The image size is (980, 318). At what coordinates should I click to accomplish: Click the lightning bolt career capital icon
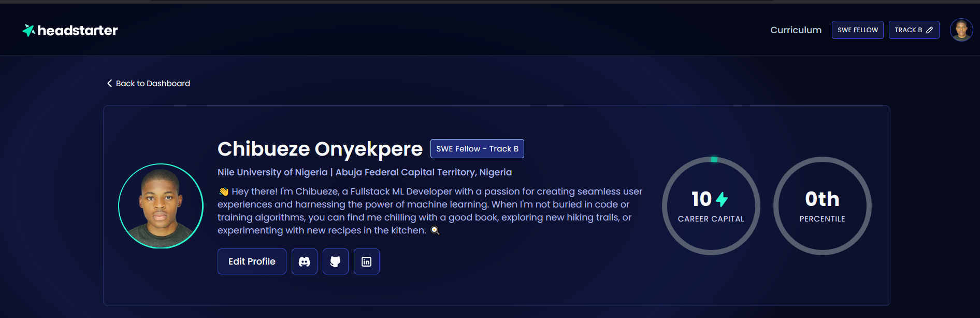click(x=722, y=199)
